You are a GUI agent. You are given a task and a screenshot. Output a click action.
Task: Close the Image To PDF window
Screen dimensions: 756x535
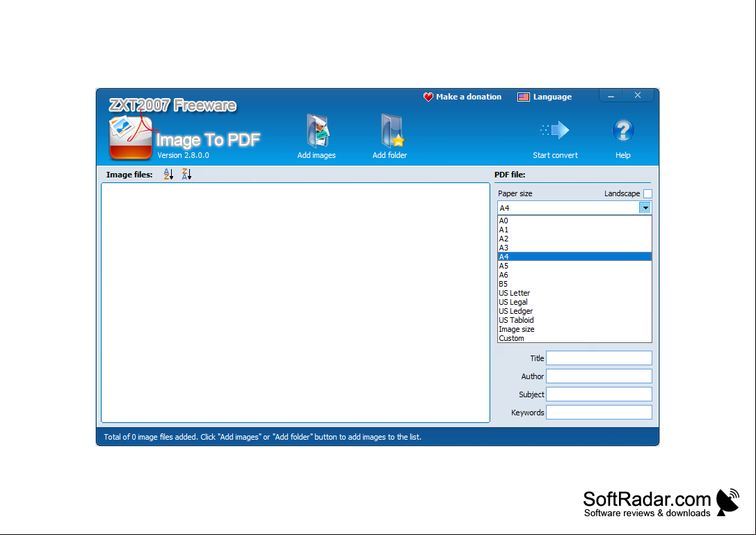tap(637, 95)
